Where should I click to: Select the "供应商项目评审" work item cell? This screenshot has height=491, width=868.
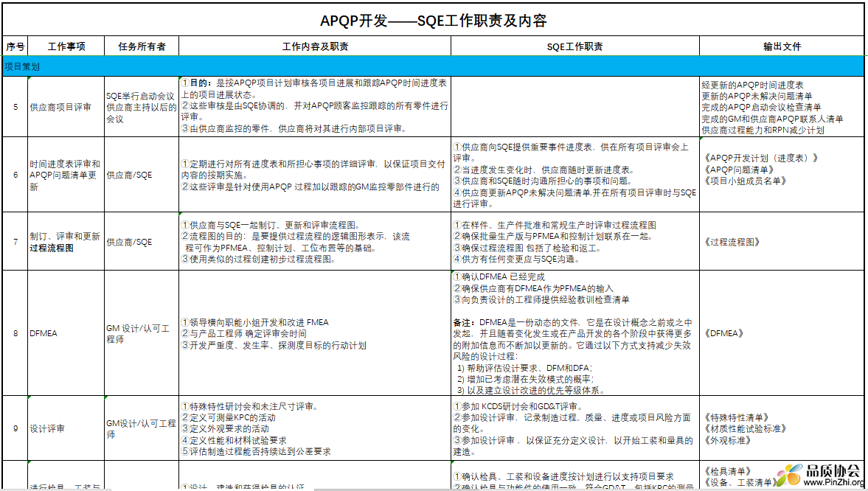coord(66,107)
